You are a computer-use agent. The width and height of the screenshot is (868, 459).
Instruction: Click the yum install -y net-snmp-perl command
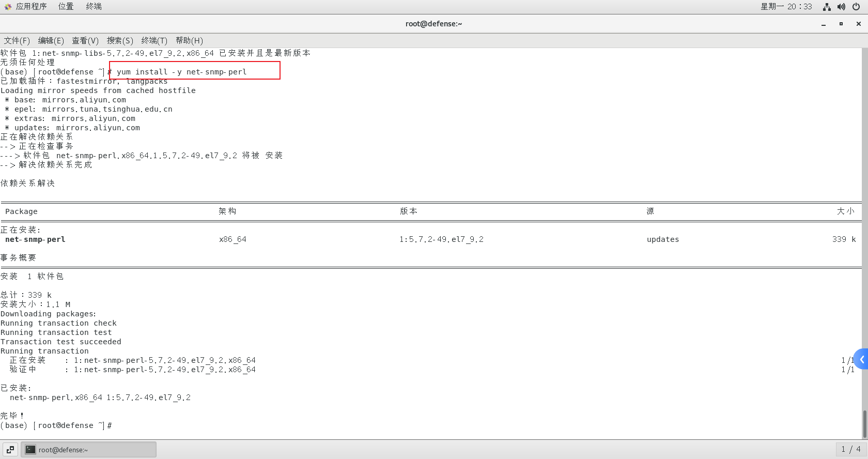181,72
